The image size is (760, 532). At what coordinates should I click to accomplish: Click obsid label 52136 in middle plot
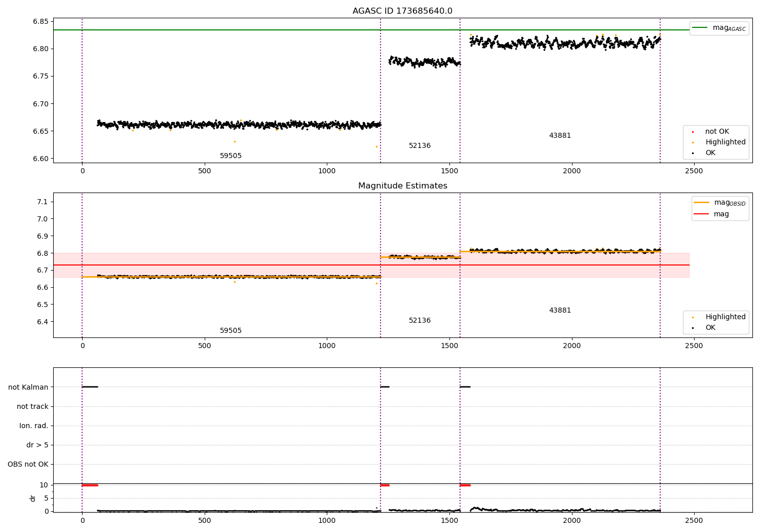[x=420, y=320]
